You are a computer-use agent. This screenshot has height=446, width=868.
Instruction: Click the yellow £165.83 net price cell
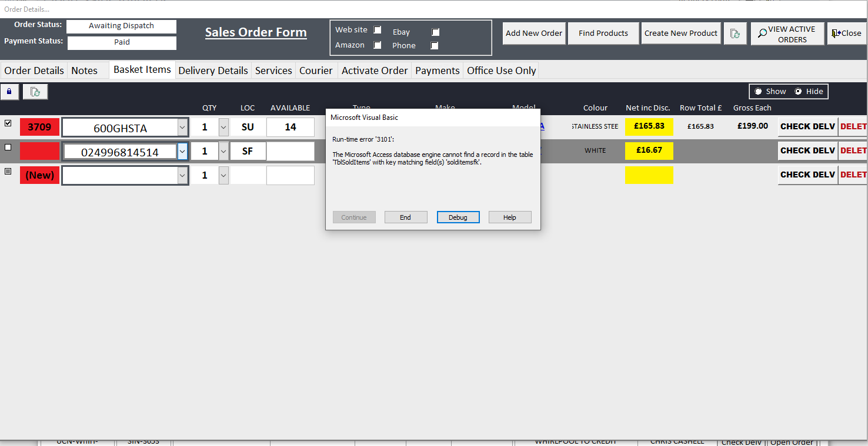click(x=649, y=126)
